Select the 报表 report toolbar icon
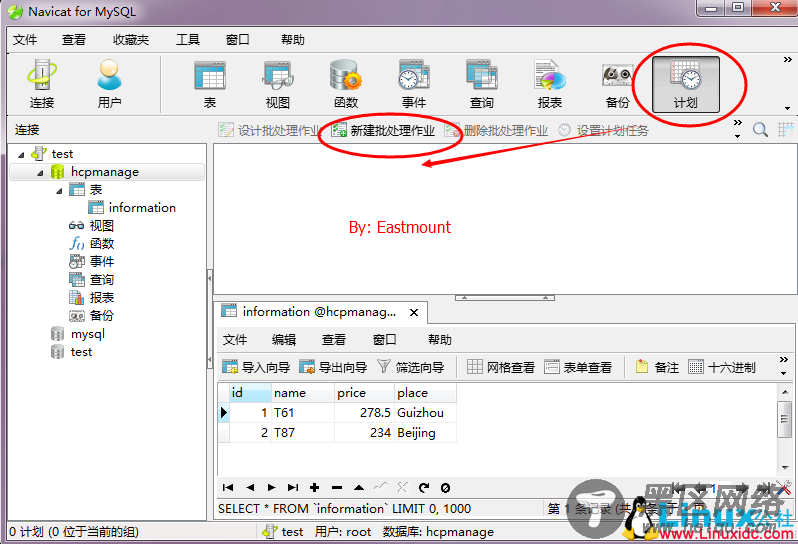 coord(550,84)
